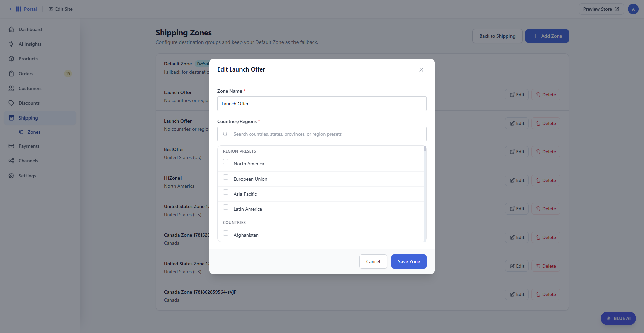Viewport: 644px width, 333px height.
Task: Click the edit pencil icon for BestOffer row
Action: pos(512,152)
